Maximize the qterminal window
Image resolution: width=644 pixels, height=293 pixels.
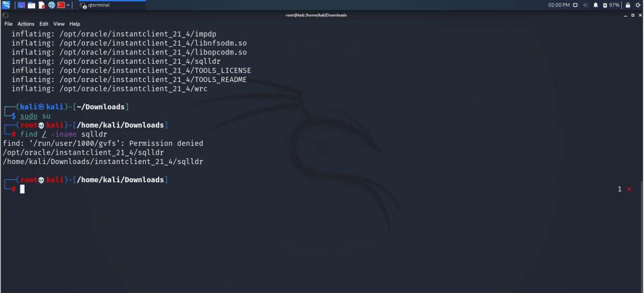[x=633, y=15]
